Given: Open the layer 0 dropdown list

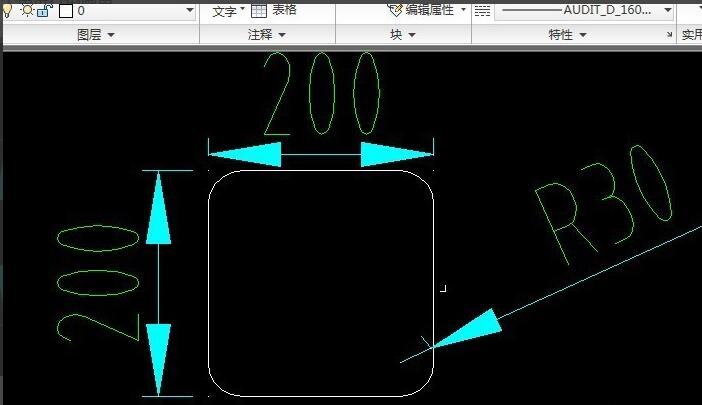Looking at the screenshot, I should pos(190,10).
